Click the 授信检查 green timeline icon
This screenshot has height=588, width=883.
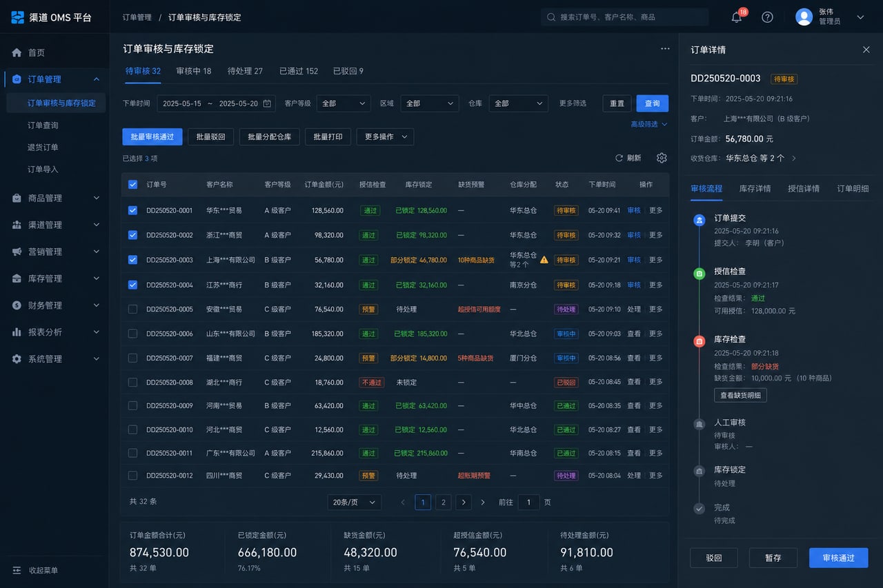700,274
